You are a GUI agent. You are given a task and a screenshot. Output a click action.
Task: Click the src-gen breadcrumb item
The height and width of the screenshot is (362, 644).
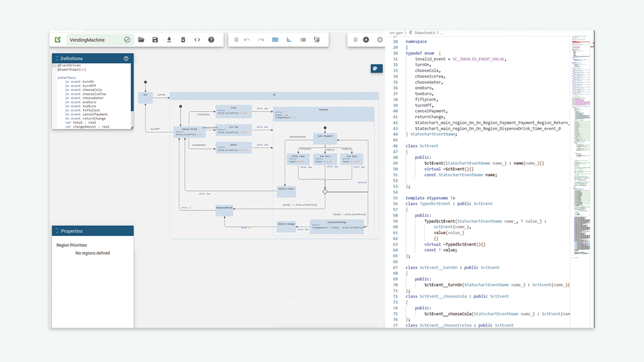click(x=396, y=33)
